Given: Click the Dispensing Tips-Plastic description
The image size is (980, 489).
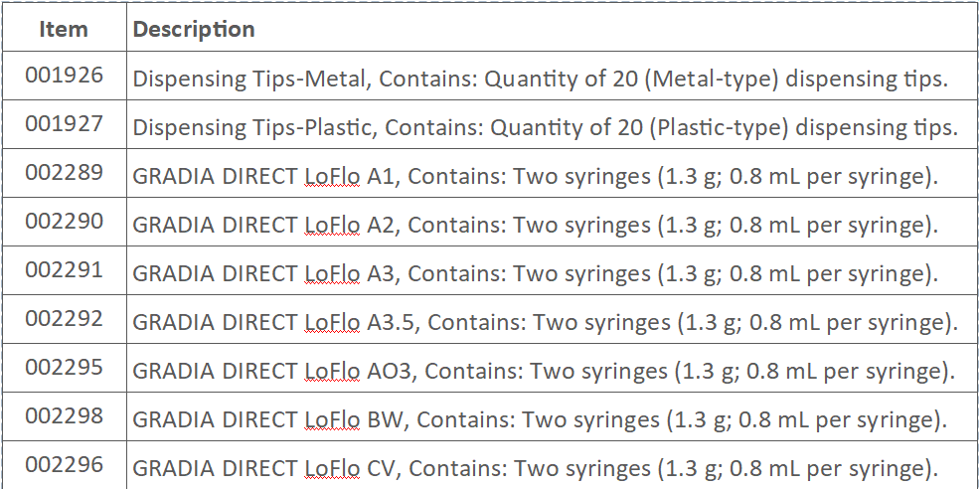Looking at the screenshot, I should coord(545,128).
